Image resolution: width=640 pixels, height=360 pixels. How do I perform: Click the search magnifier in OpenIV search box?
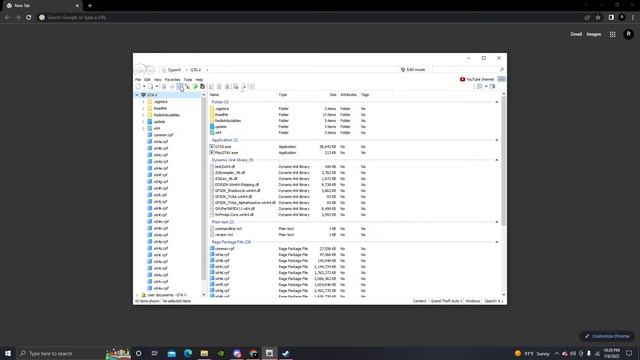pos(502,70)
